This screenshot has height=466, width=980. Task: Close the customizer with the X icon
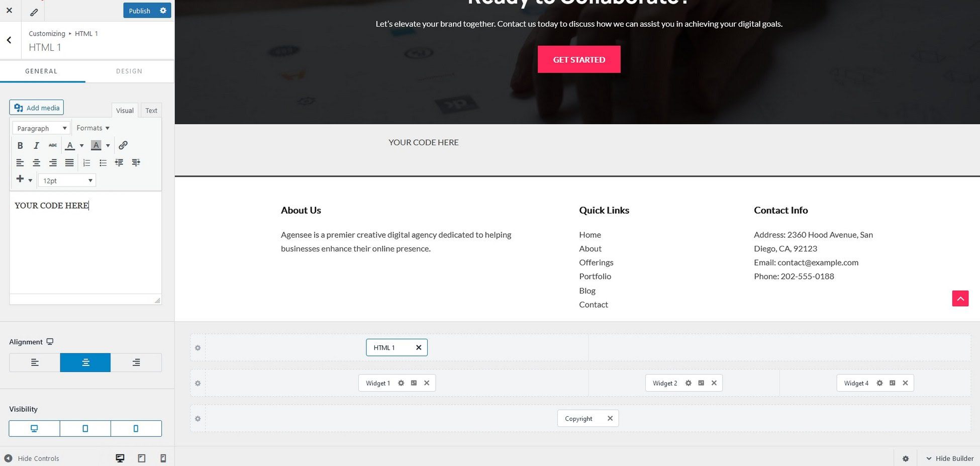(x=10, y=10)
